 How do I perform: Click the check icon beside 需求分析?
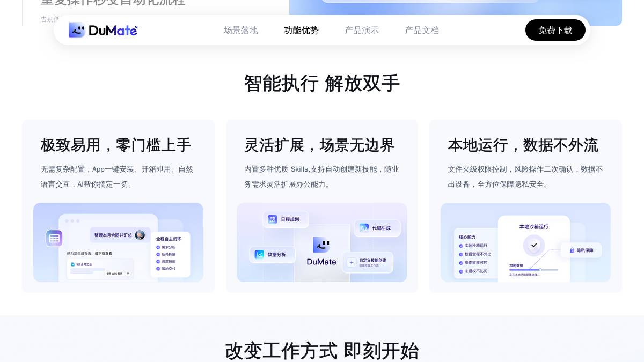158,247
